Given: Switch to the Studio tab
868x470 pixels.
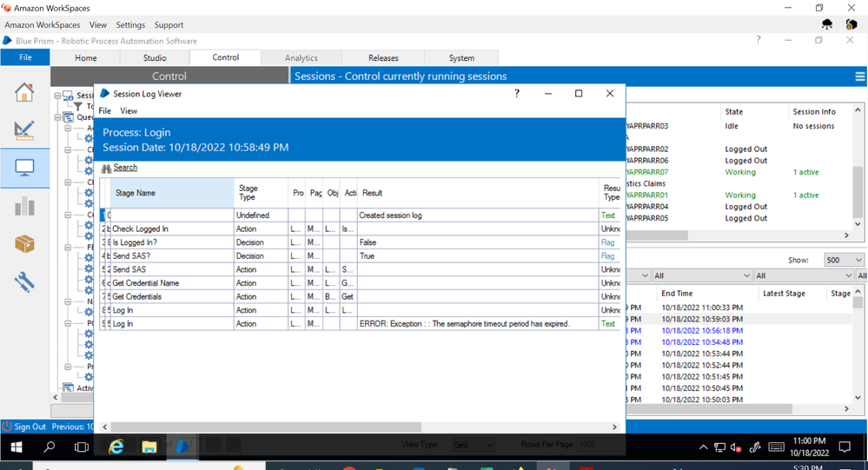Looking at the screenshot, I should [155, 58].
